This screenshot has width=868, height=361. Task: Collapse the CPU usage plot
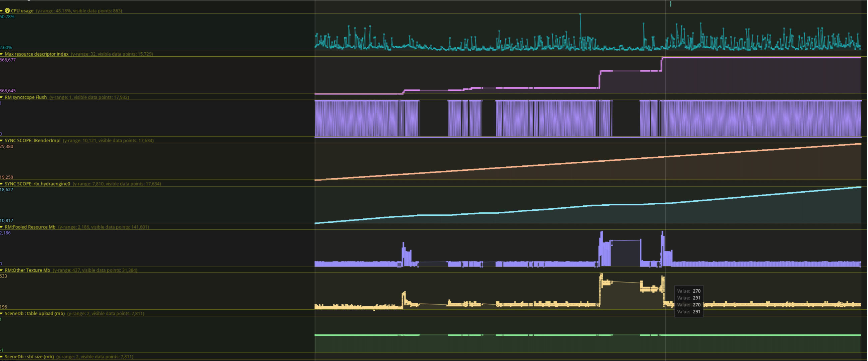pyautogui.click(x=2, y=11)
